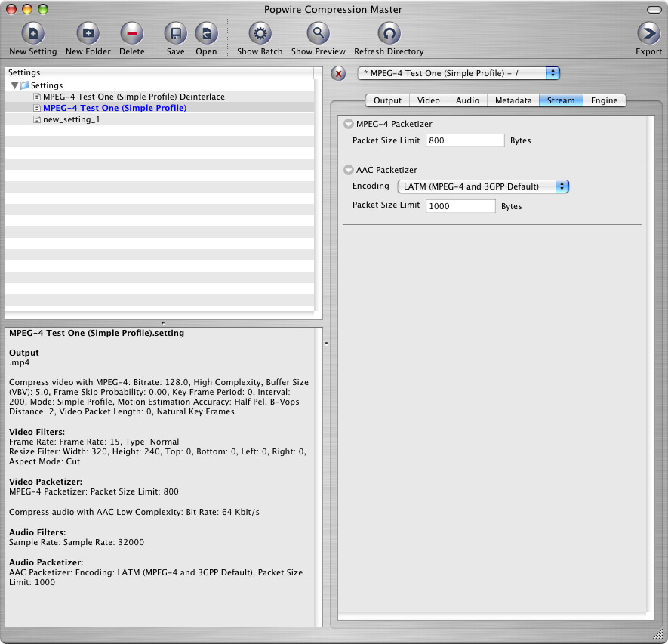Click the MPEG-4 Packet Size Limit field

[465, 140]
